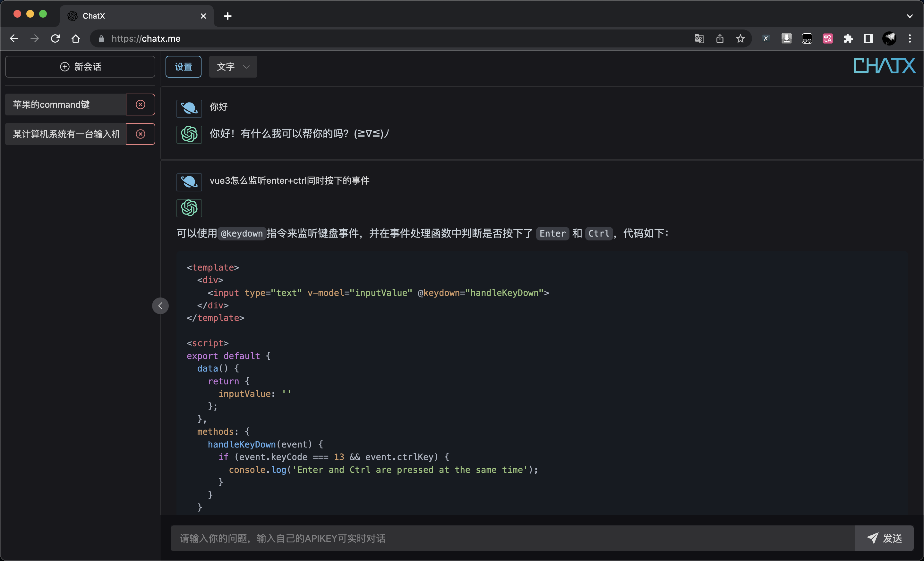
Task: Click the export default code line
Action: click(229, 356)
